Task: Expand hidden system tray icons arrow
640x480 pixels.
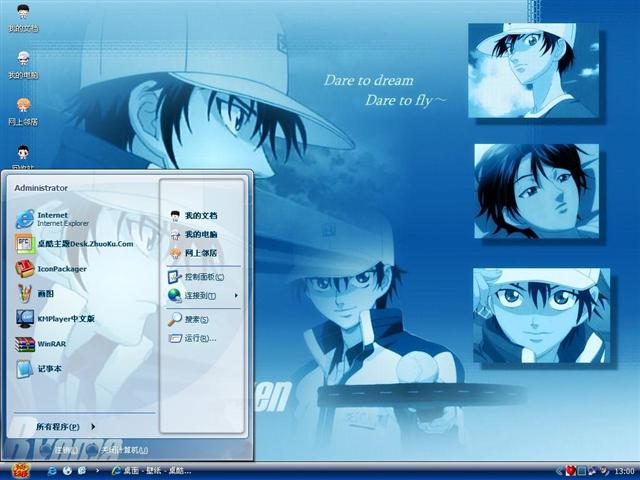Action: coord(559,471)
